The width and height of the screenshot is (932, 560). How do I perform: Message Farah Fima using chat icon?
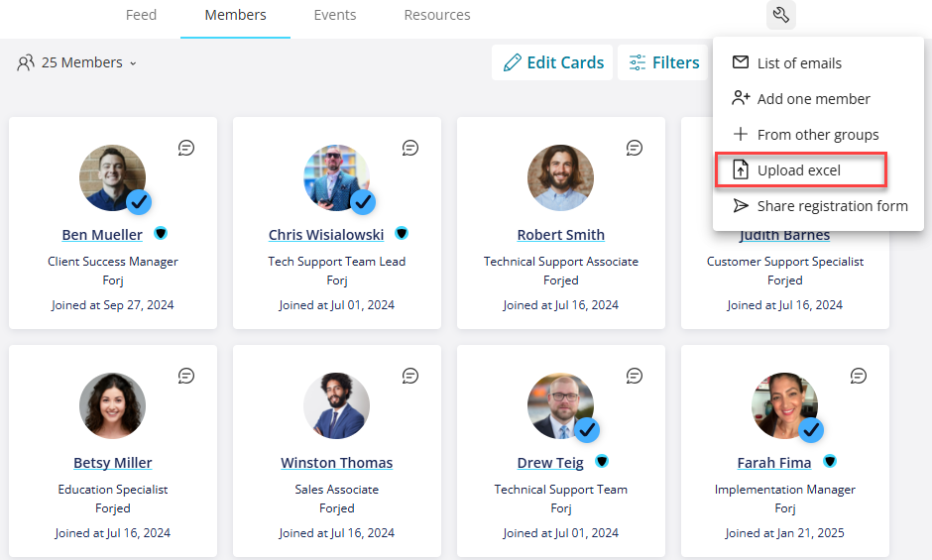pyautogui.click(x=859, y=376)
